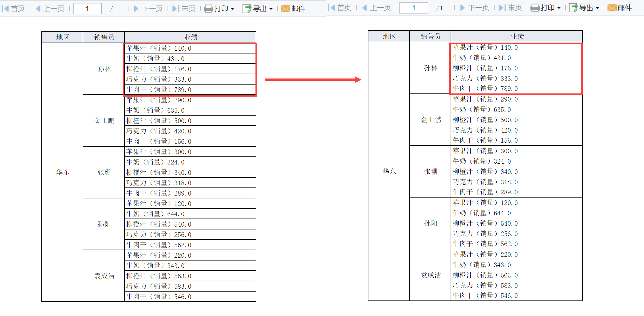Expand print dropdown arrow in left toolbar

(x=232, y=9)
